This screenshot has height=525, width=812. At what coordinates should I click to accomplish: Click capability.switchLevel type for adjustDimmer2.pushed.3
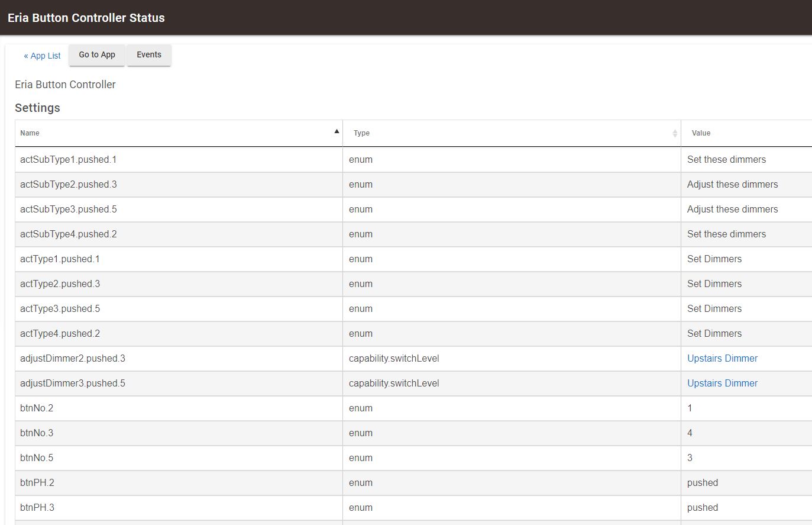[394, 358]
